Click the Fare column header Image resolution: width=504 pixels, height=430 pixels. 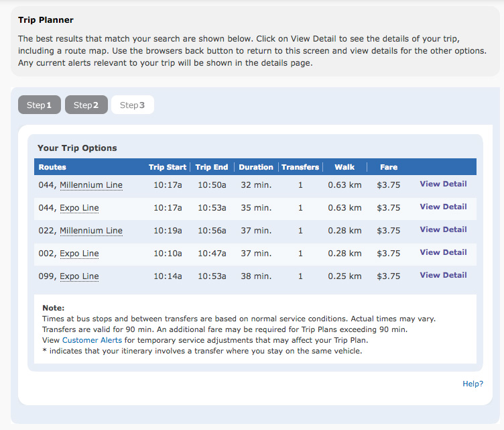(389, 167)
